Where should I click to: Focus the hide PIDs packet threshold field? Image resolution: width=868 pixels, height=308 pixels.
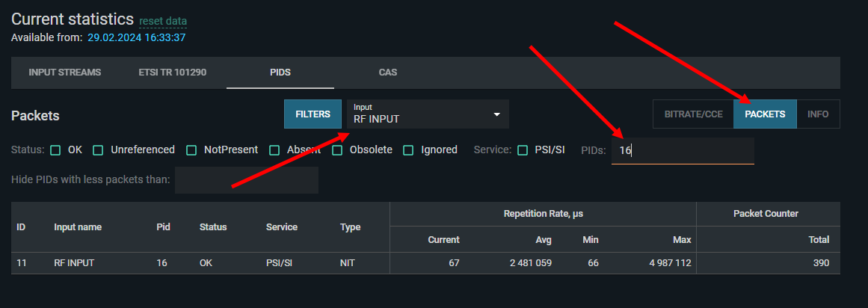pos(246,180)
